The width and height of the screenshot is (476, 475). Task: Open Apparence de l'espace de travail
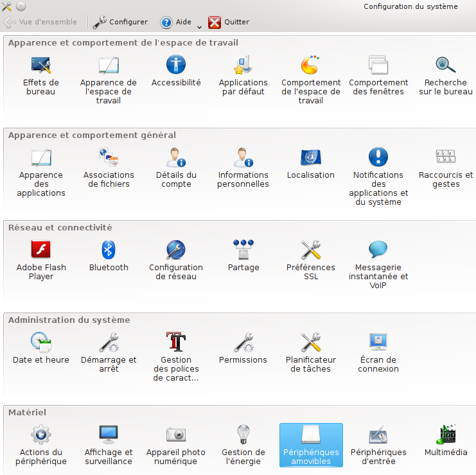(x=109, y=80)
